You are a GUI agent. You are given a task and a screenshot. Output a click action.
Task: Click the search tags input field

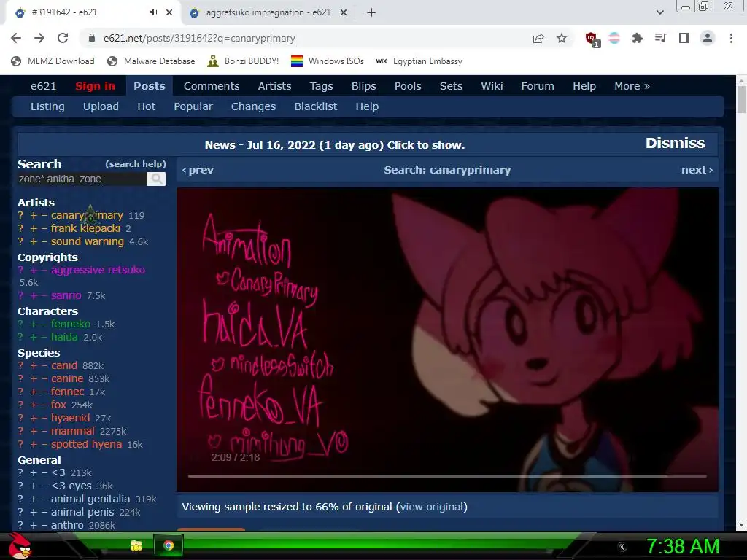point(82,179)
